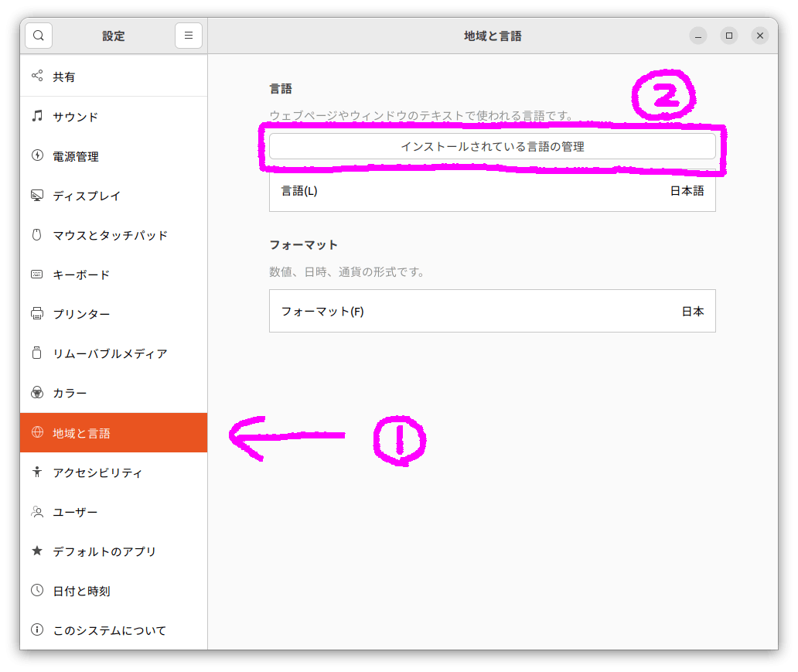Open the 言語(L) row set to 日本語
The height and width of the screenshot is (672, 798).
[x=492, y=191]
